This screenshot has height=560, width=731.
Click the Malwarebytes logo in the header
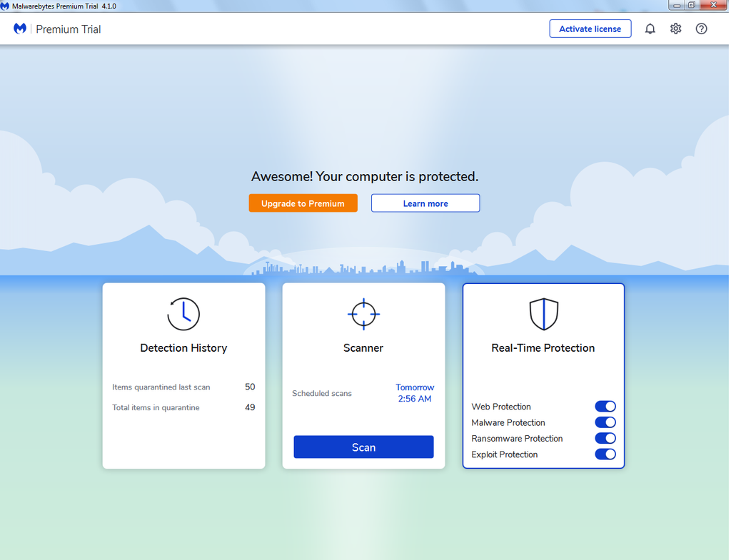[19, 29]
